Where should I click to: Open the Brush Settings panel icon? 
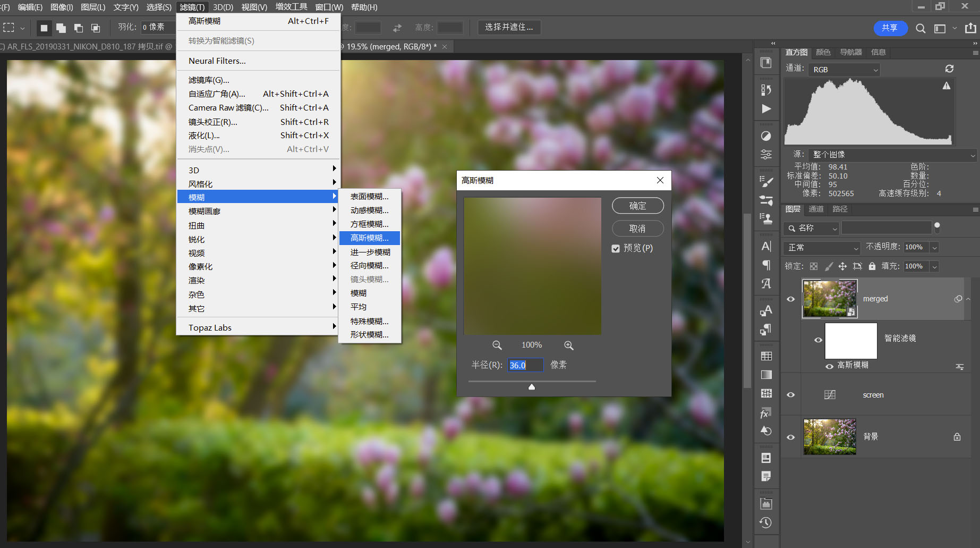766,182
